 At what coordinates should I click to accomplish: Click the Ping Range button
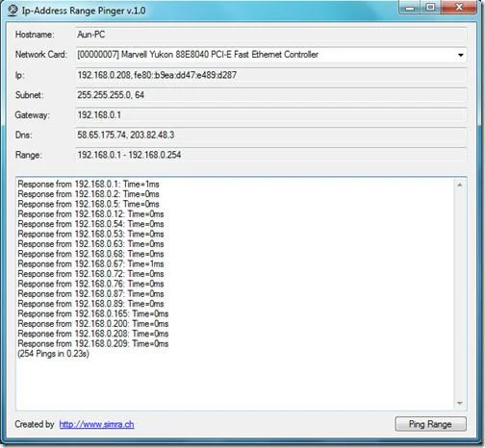430,424
